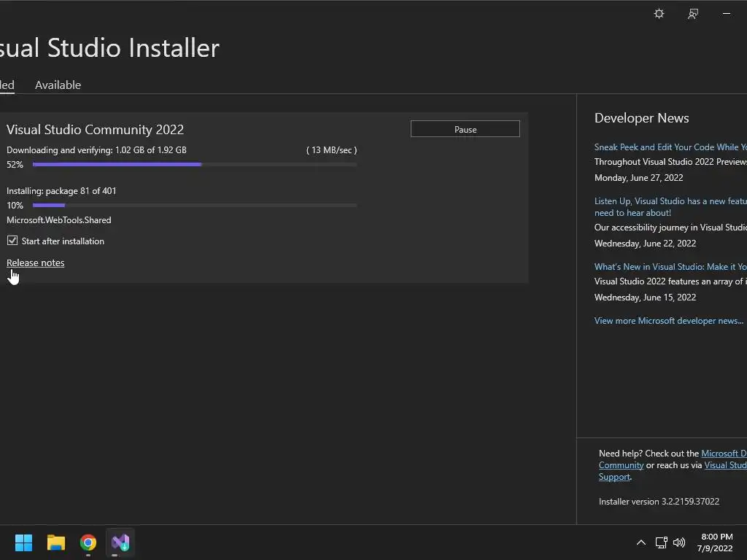Minimize the Visual Studio Installer window
Screen dimensions: 747x560
coord(727,13)
